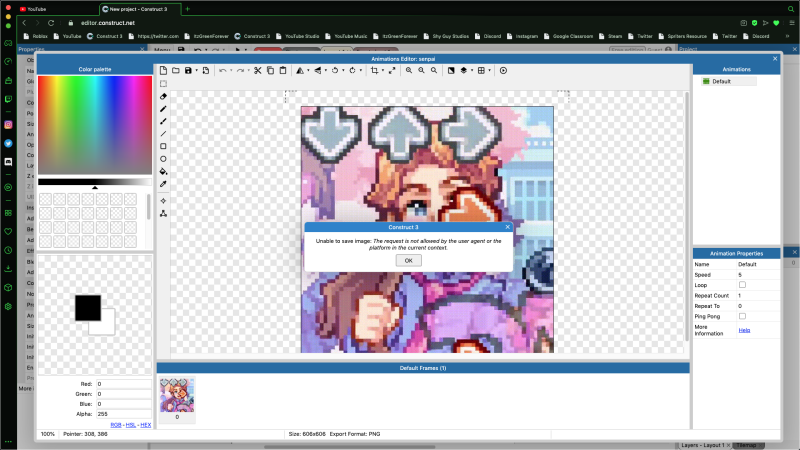Select the Line tool

(163, 134)
